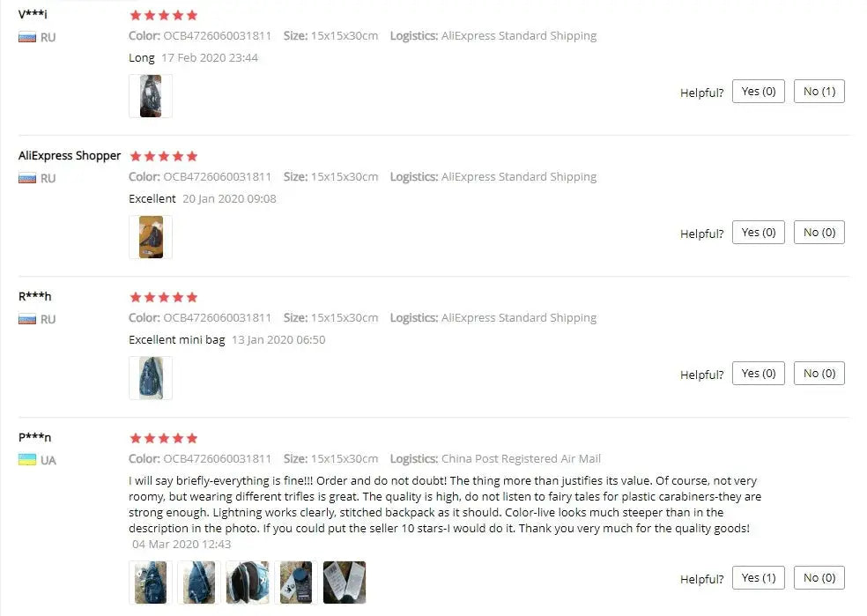The image size is (867, 616).
Task: Click the Ukraine flag icon beside UA
Action: pyautogui.click(x=27, y=460)
